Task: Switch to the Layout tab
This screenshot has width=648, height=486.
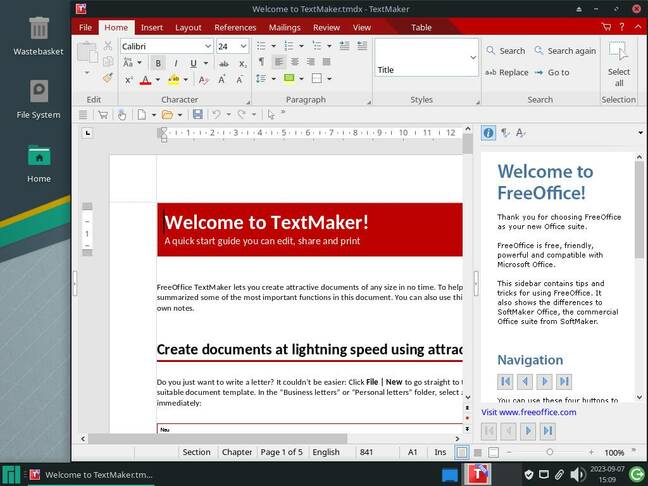Action: click(x=188, y=27)
